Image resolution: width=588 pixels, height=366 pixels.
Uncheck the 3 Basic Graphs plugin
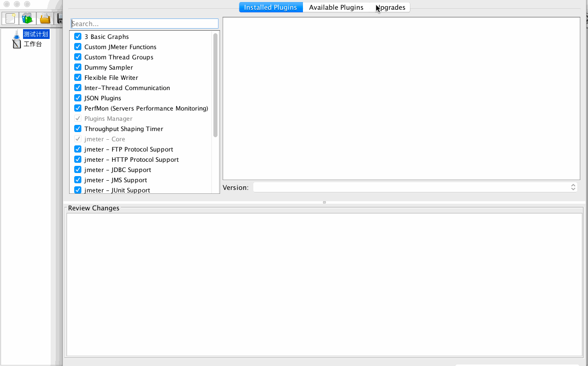click(78, 36)
